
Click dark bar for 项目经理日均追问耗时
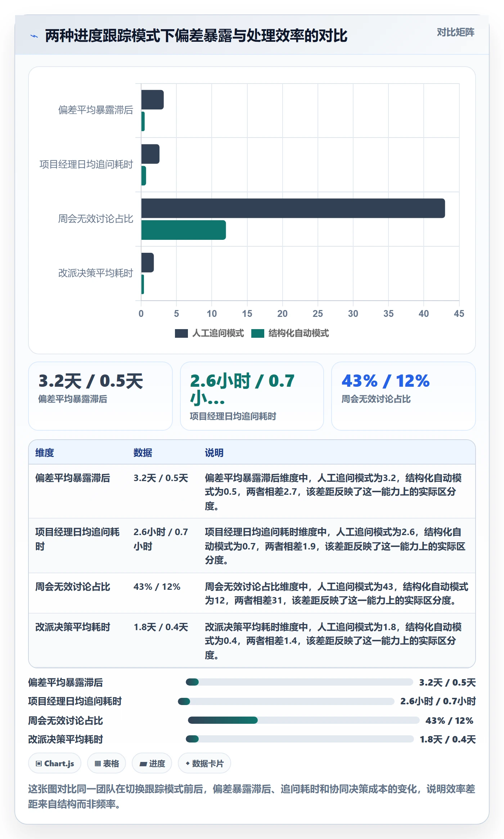coord(150,154)
